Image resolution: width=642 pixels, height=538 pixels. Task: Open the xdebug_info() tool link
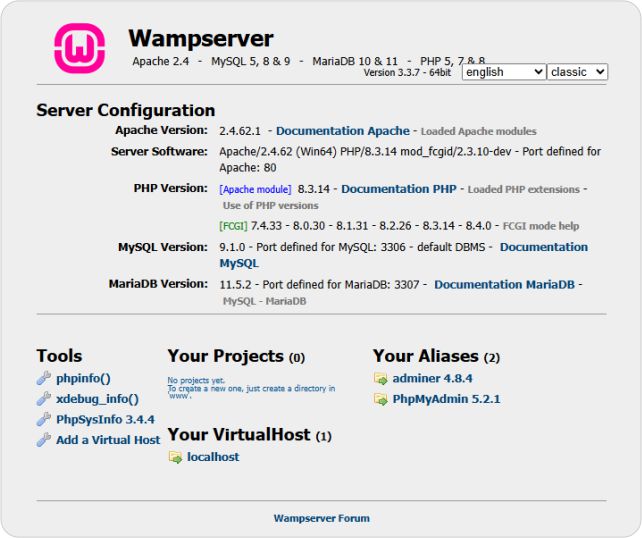97,399
